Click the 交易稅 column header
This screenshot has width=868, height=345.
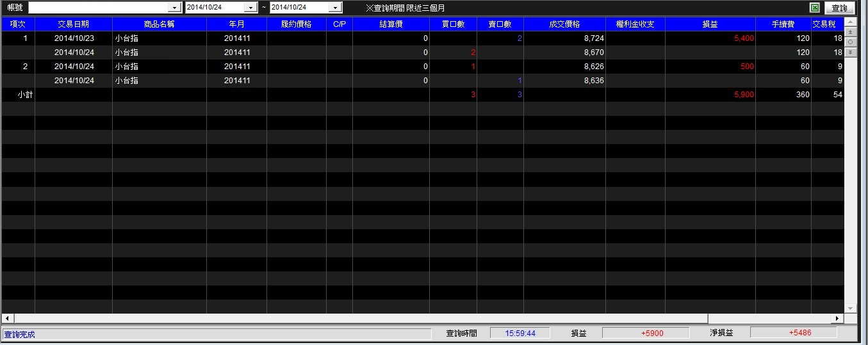click(x=828, y=24)
